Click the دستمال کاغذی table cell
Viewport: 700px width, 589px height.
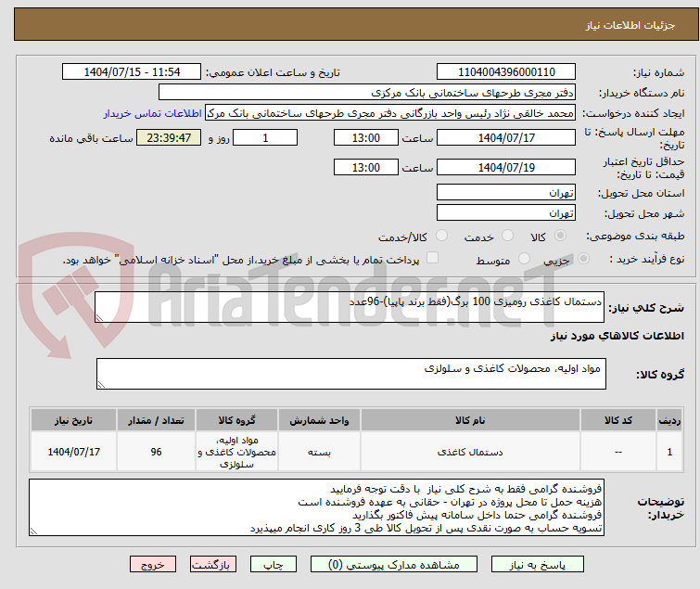coord(470,452)
